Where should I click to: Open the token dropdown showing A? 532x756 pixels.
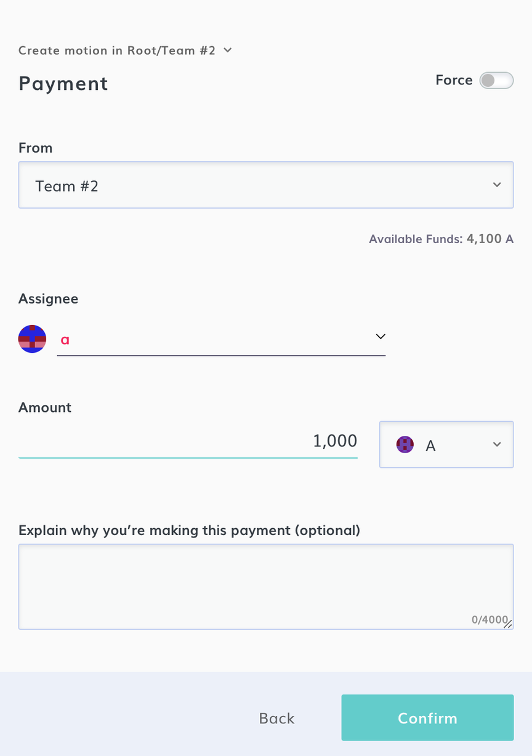pos(446,444)
